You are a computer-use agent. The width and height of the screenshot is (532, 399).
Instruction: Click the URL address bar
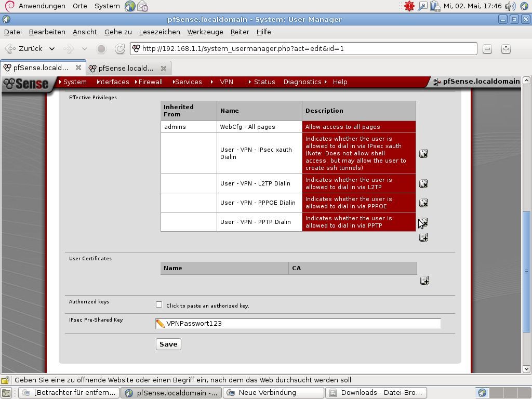tap(303, 48)
